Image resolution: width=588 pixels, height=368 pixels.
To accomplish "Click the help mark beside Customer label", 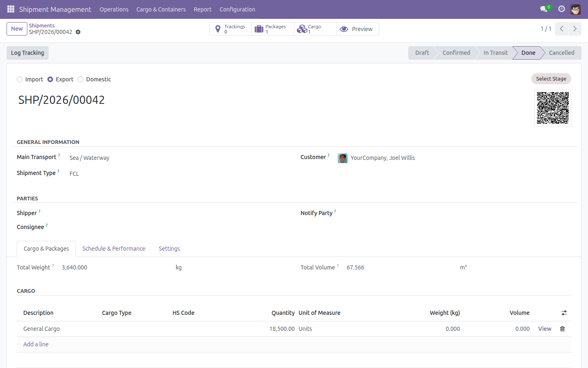I will 328,155.
